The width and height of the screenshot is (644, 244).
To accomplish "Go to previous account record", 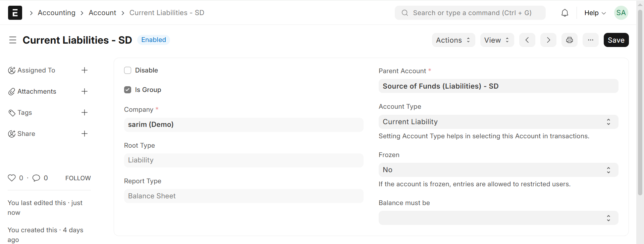I will (x=527, y=40).
